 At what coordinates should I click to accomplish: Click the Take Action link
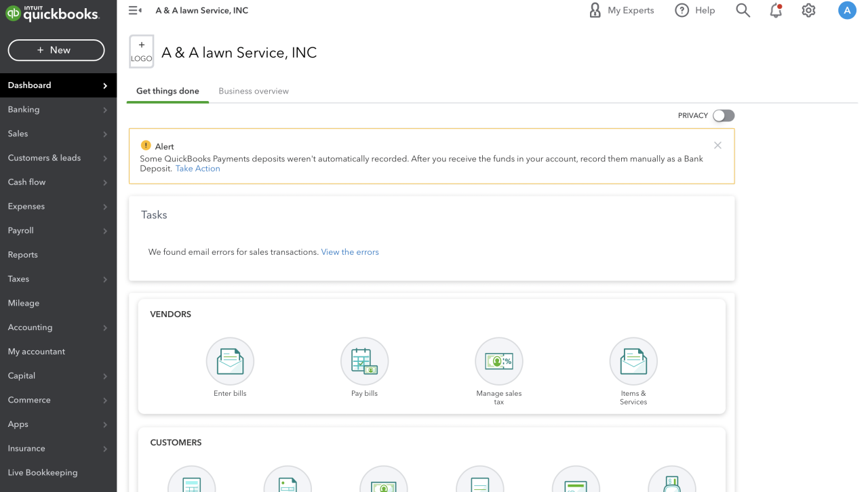click(x=198, y=169)
